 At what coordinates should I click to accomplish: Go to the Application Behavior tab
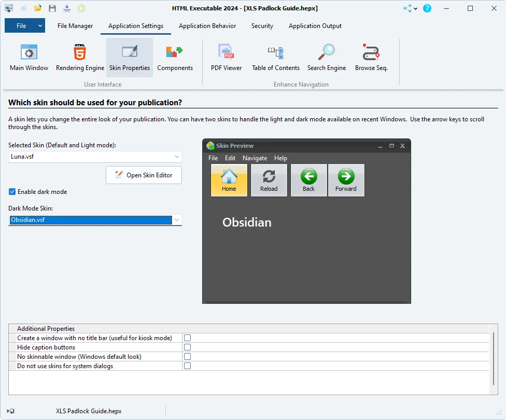point(207,25)
